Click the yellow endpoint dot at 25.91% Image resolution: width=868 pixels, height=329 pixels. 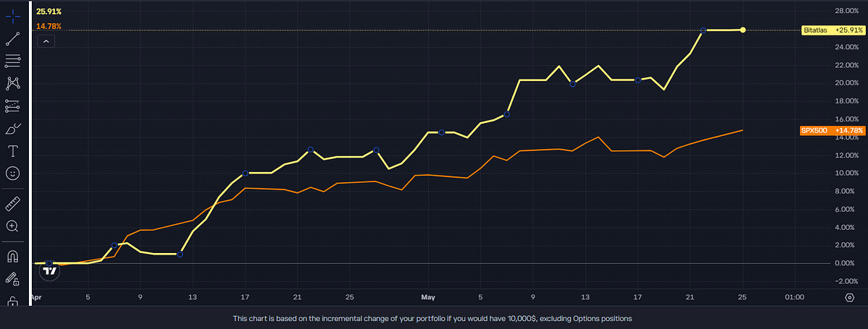tap(743, 30)
